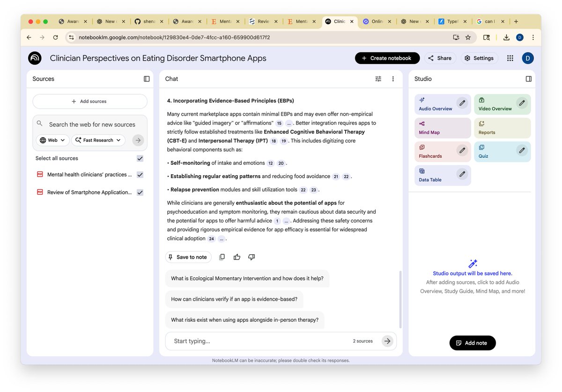Open citation 24 after clinical adoption
The height and width of the screenshot is (392, 562).
point(212,239)
